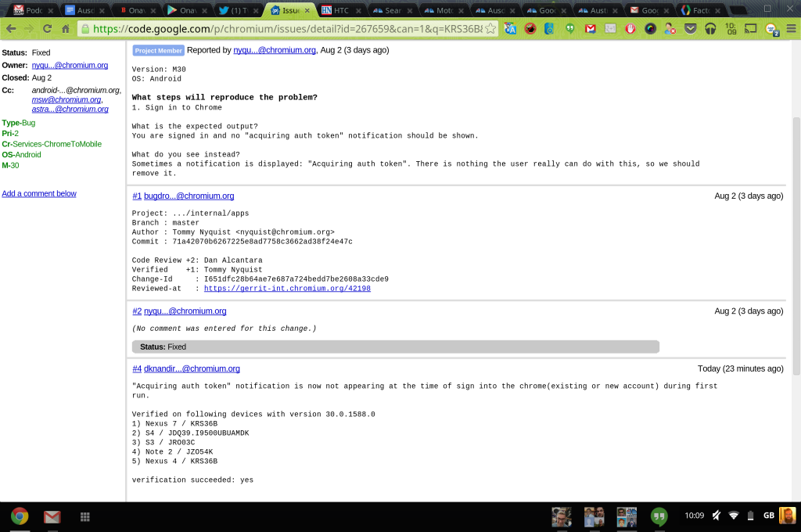Click the URL address bar
The image size is (801, 532).
coord(287,29)
